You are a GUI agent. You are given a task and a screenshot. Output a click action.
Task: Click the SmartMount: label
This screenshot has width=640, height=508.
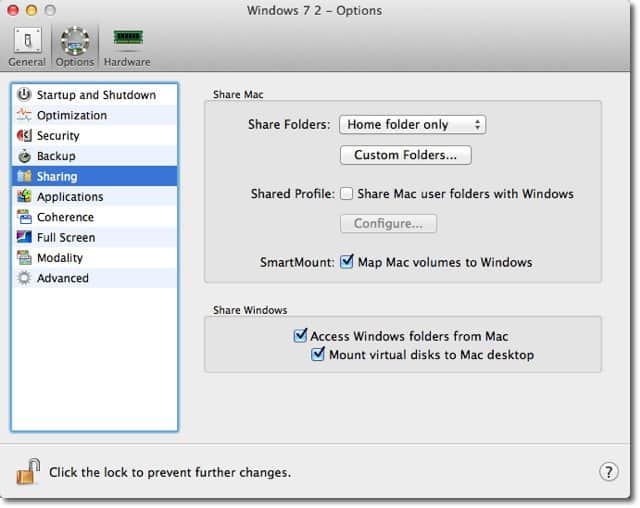297,262
